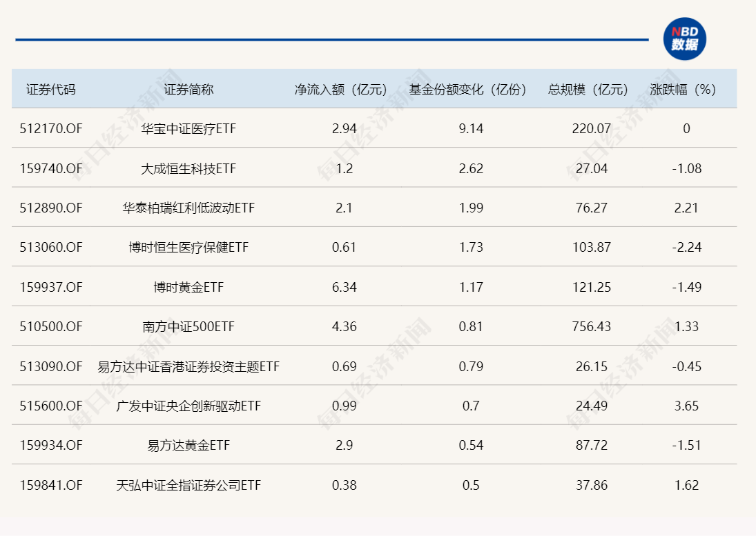Click net inflow value 4.36
The height and width of the screenshot is (536, 756).
[x=345, y=327]
